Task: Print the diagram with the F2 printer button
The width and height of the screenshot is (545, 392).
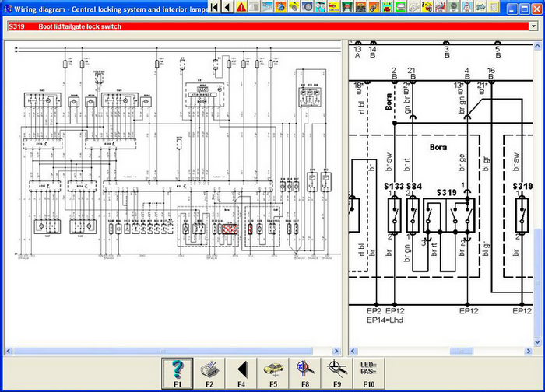Action: click(x=209, y=373)
